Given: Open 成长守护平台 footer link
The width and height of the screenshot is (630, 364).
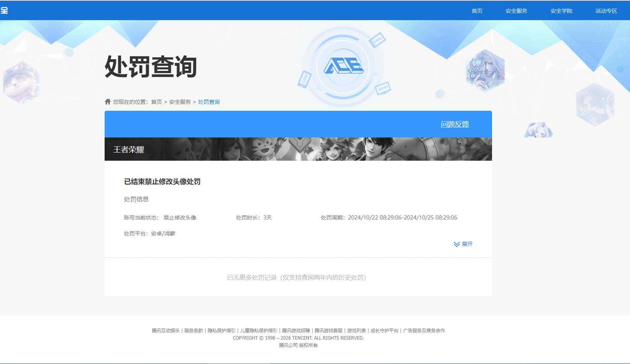Looking at the screenshot, I should (384, 331).
